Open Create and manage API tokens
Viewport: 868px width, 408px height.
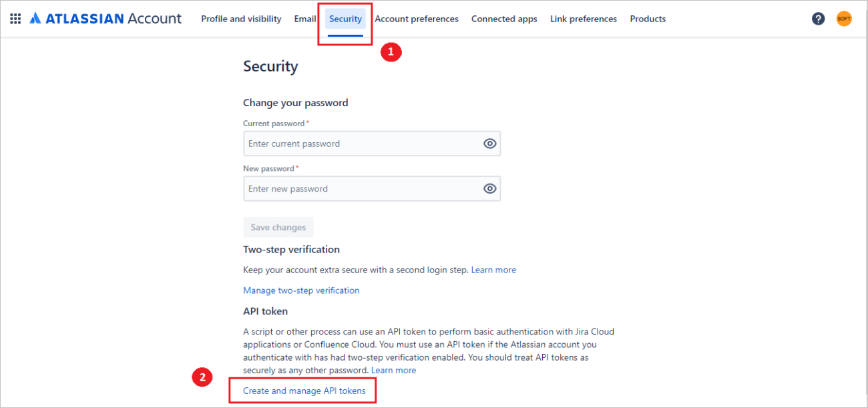coord(304,391)
